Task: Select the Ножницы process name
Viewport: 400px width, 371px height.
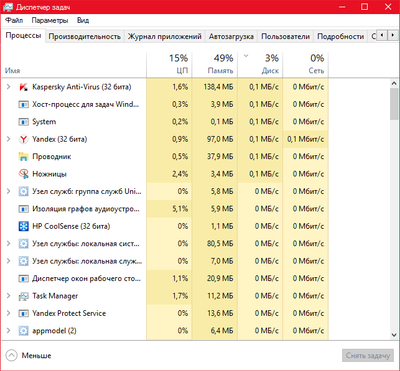Action: click(x=49, y=174)
